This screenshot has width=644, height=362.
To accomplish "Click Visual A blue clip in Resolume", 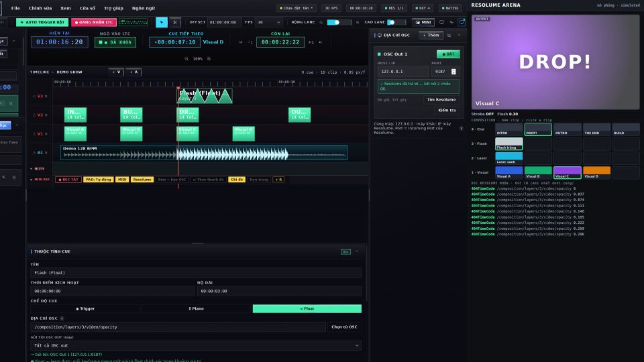I will point(509,172).
